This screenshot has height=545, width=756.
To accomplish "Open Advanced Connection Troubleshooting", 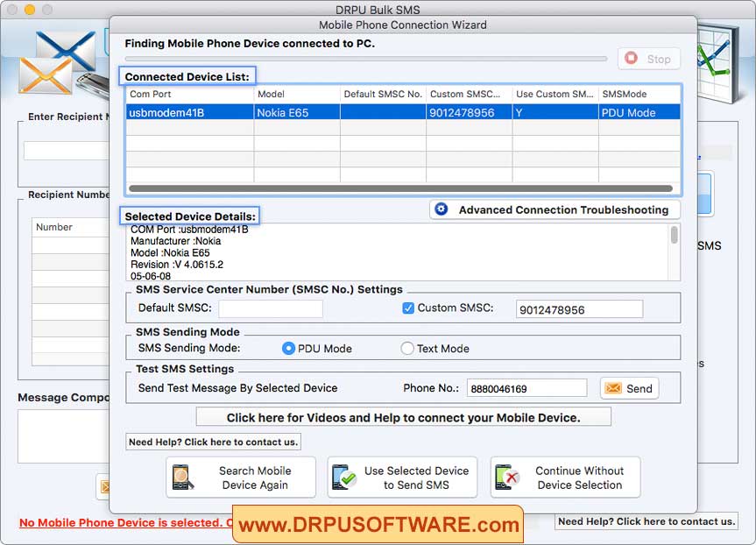I will 555,209.
